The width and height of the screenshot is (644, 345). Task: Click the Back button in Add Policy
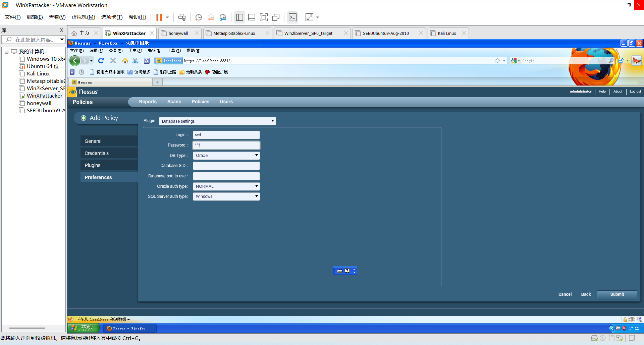pos(586,294)
